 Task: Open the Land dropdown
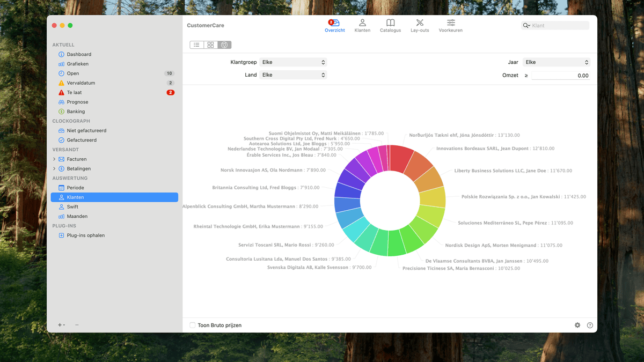click(x=293, y=75)
